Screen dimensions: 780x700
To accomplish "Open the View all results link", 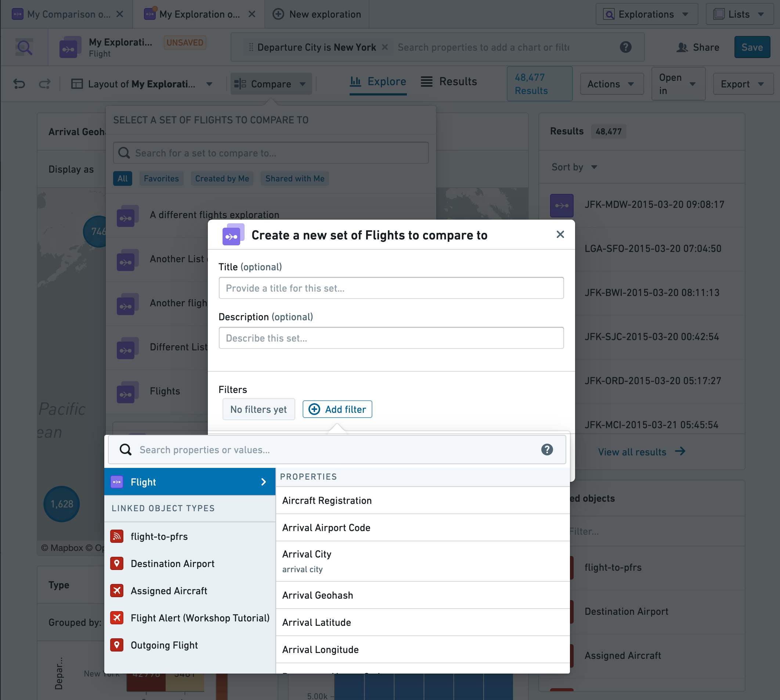I will coord(642,451).
